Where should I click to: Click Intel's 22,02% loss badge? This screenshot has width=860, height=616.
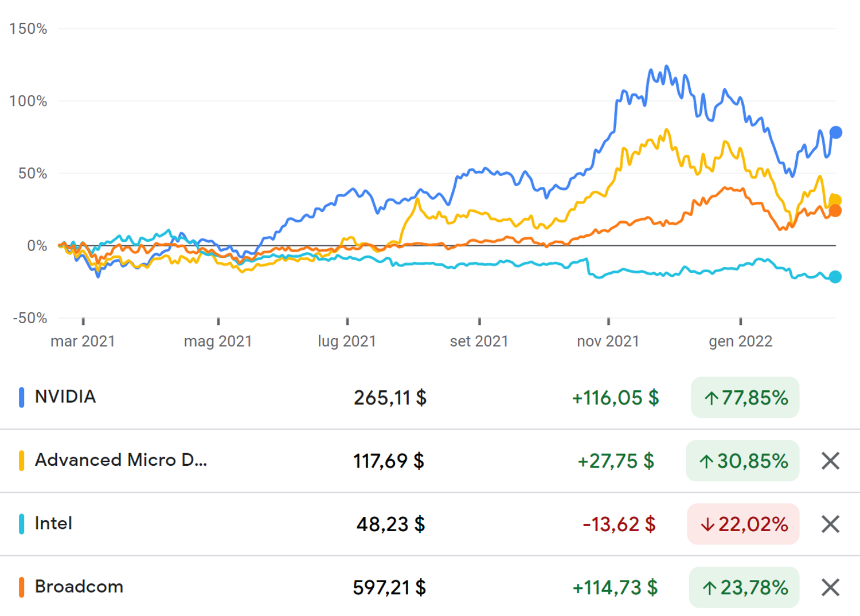743,524
